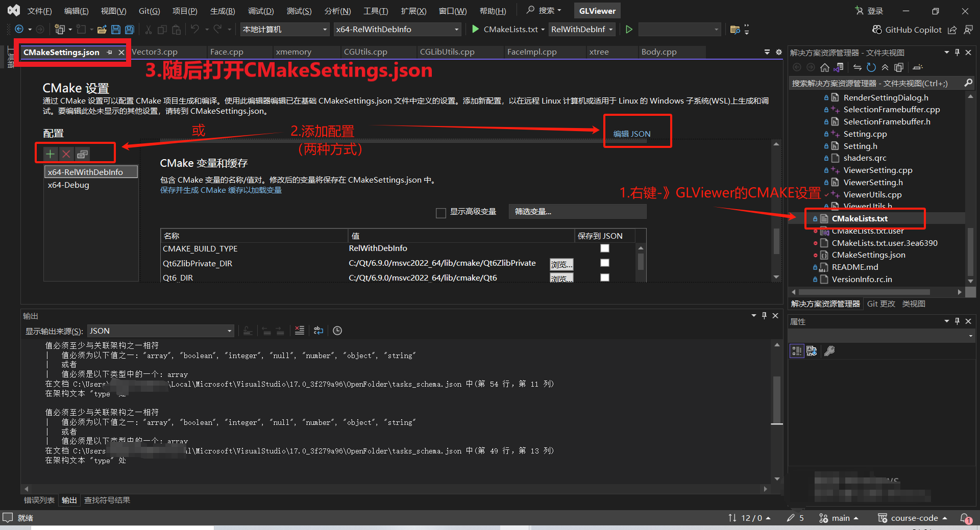The width and height of the screenshot is (980, 530).
Task: Open the main branch selector in status bar
Action: [839, 518]
